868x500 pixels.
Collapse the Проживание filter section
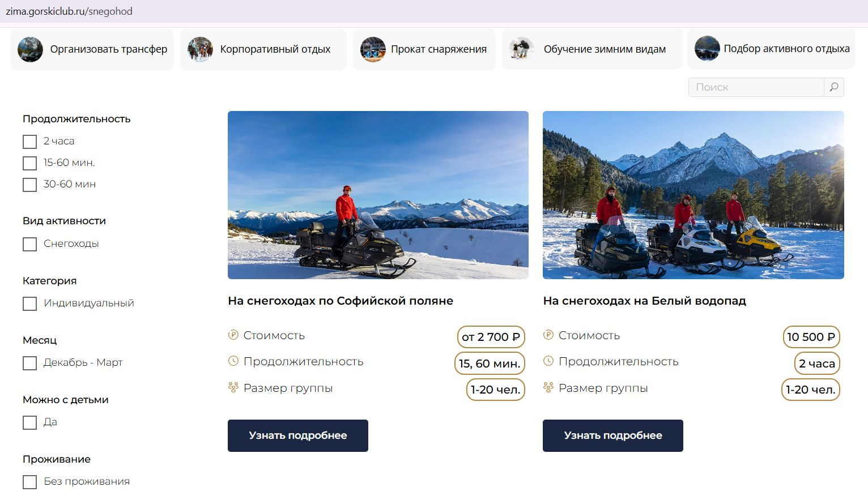(x=56, y=459)
